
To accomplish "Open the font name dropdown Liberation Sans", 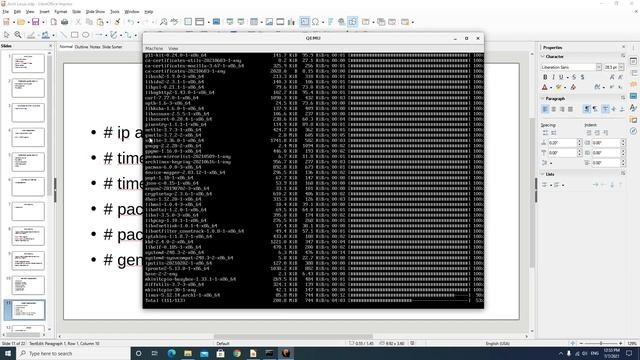I will (599, 67).
